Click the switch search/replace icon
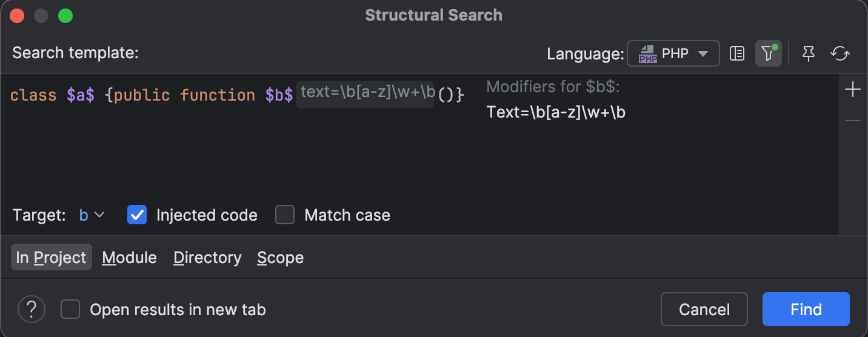This screenshot has height=337, width=868. 840,53
